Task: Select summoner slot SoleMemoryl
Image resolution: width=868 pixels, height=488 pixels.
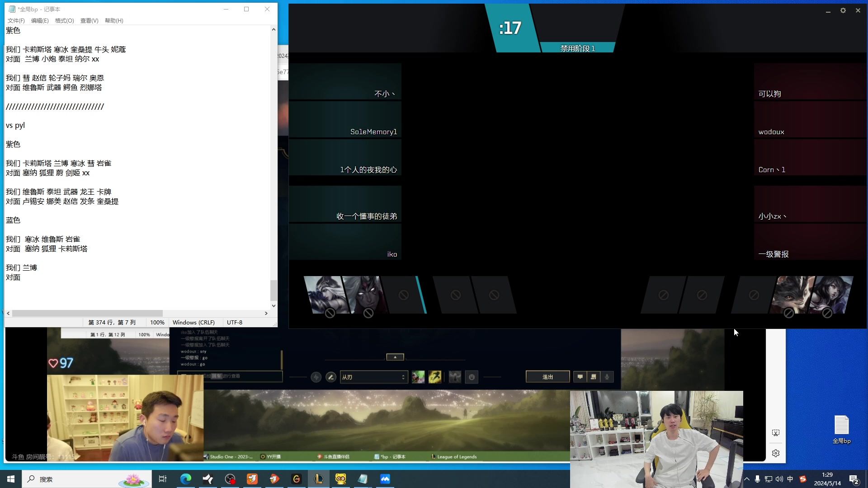Action: click(345, 119)
